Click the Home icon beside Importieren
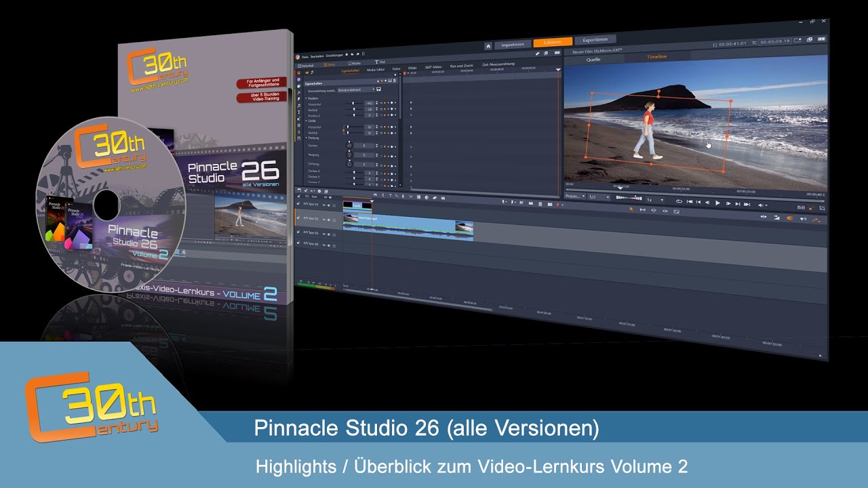Viewport: 868px width, 488px height. coord(488,46)
